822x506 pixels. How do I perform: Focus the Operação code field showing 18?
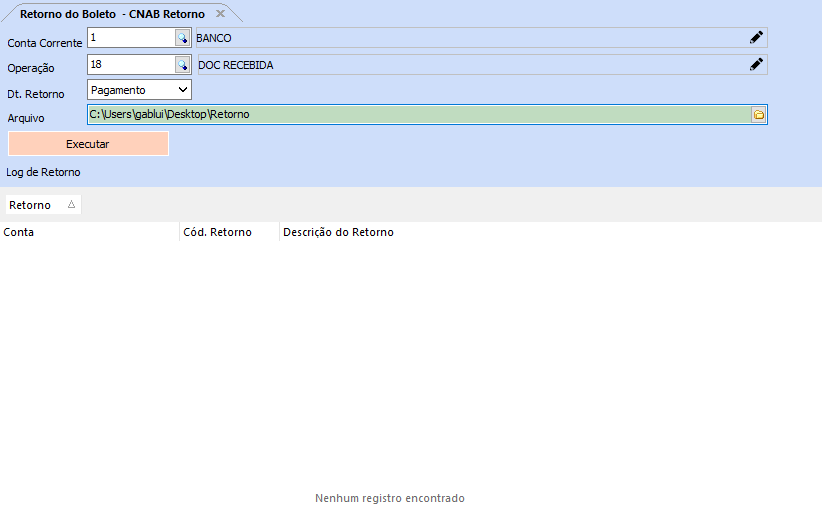click(130, 65)
